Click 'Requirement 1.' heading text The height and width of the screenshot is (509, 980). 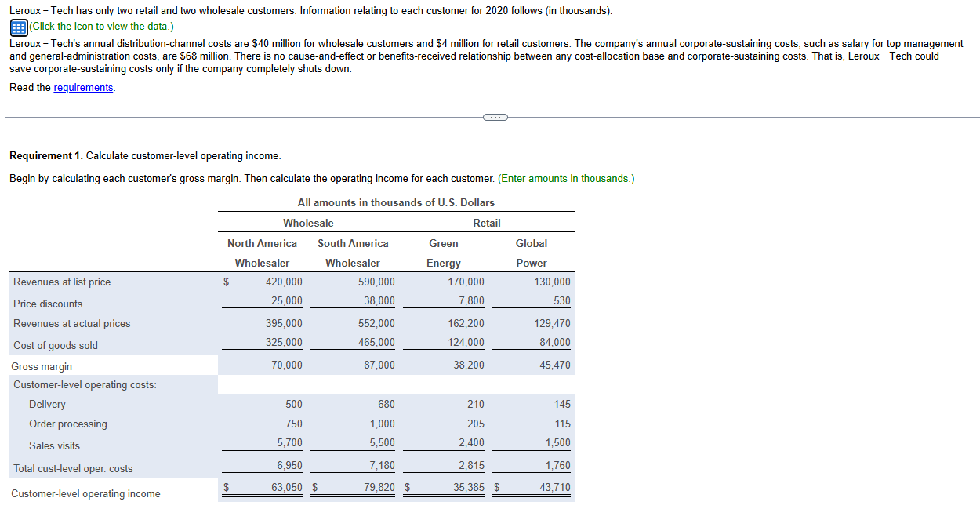(46, 156)
